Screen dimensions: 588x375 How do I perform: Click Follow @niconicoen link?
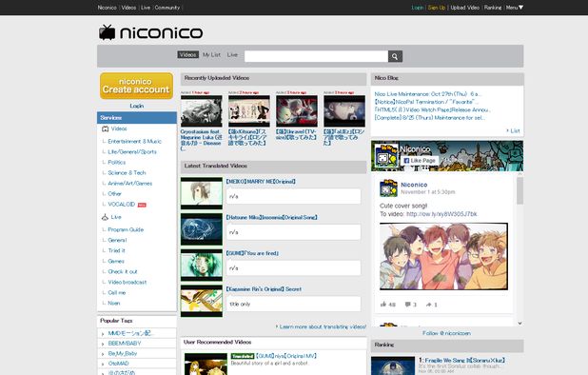click(446, 333)
